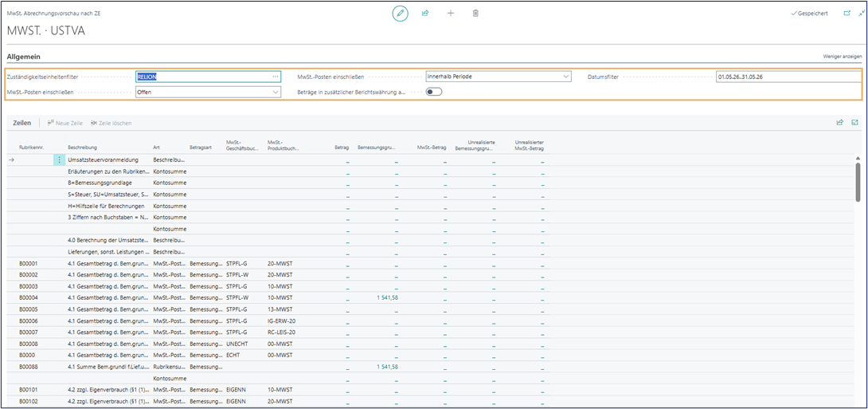Click RC-LEIS-20 cell in row B00007

coord(280,332)
